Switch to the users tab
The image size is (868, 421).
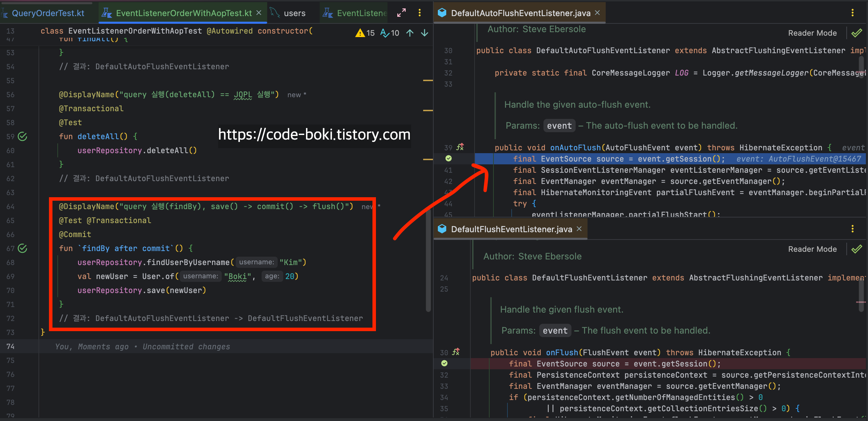294,13
